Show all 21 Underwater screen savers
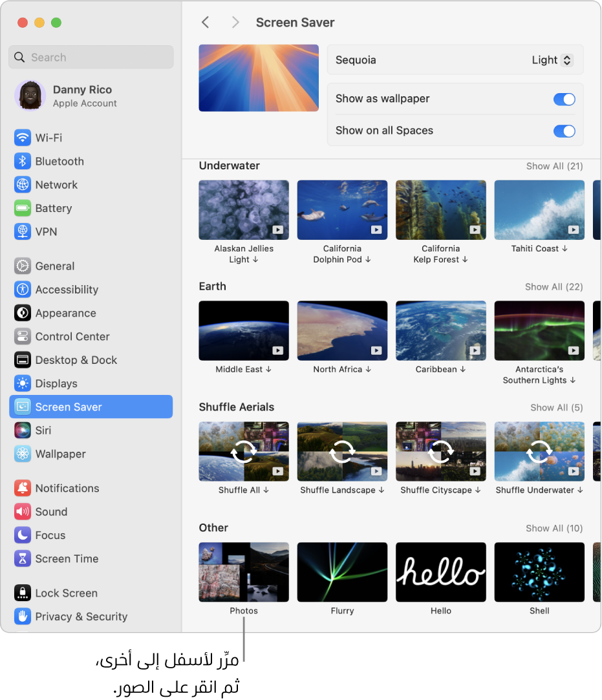This screenshot has width=602, height=700. pos(554,166)
